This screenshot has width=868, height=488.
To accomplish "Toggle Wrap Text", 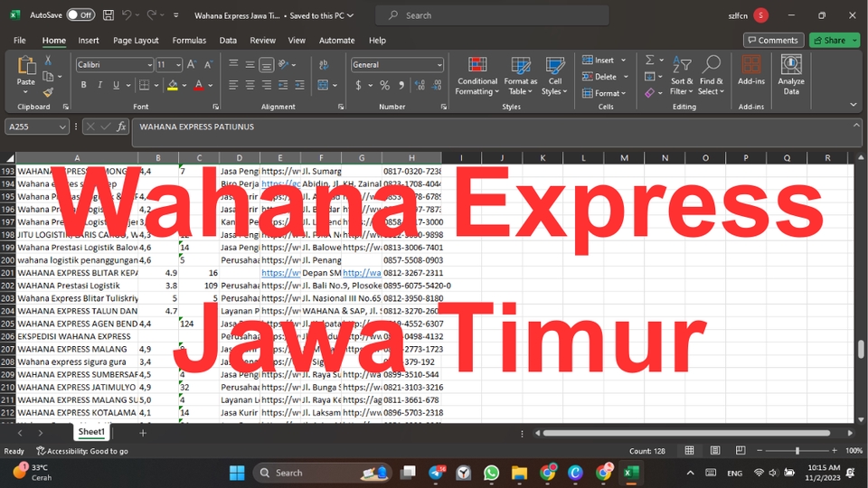I will [324, 65].
